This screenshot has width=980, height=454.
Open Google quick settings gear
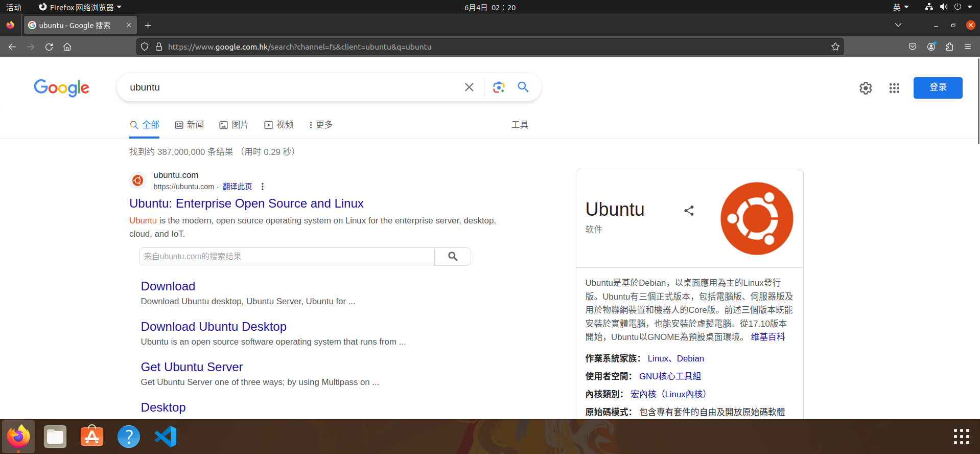tap(866, 88)
